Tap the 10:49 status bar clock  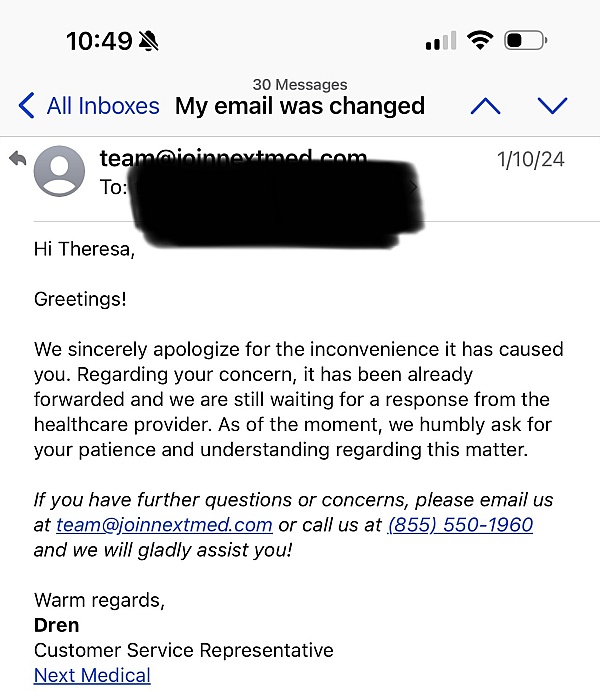click(x=99, y=41)
